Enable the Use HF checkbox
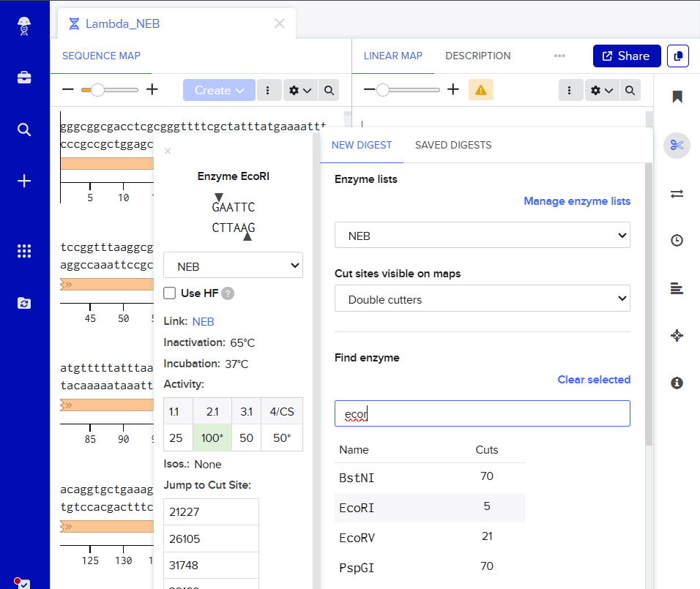700x589 pixels. (170, 293)
